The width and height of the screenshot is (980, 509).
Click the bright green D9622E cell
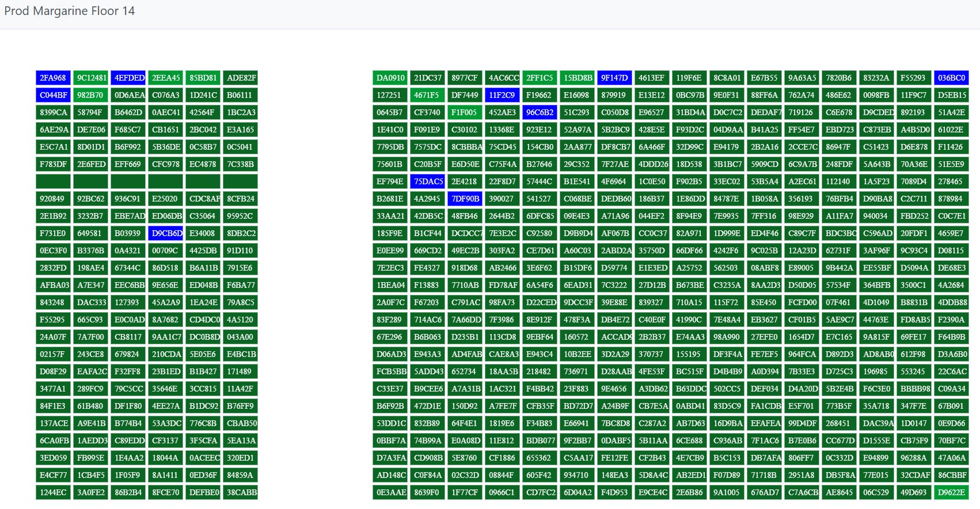[951, 492]
